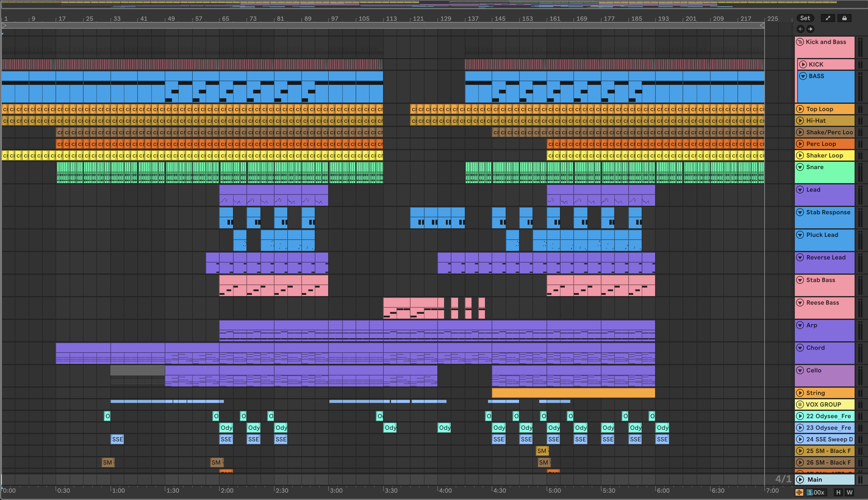The width and height of the screenshot is (868, 500).
Task: Toggle the automation mode icon
Action: (828, 18)
